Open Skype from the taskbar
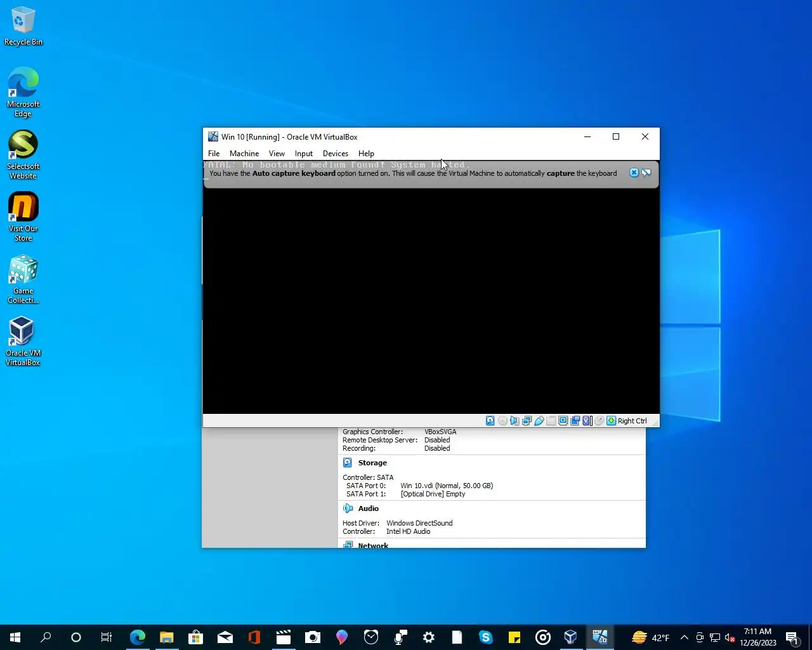Screen dimensions: 812x650 (x=486, y=637)
